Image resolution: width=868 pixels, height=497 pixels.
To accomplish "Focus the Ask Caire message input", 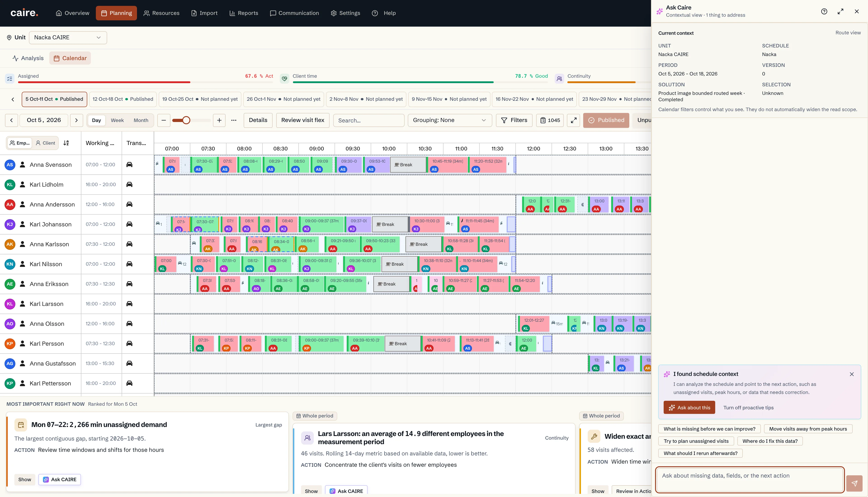I will [750, 480].
